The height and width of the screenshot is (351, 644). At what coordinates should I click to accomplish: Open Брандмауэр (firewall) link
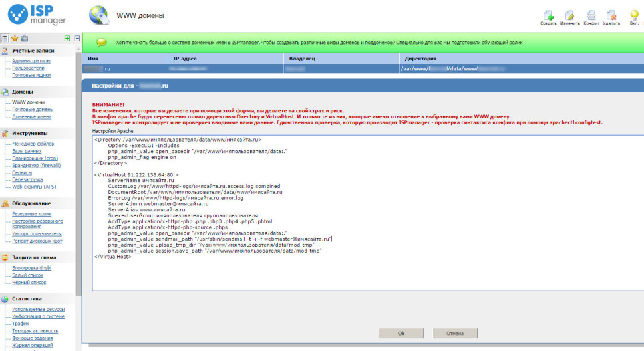[x=36, y=166]
